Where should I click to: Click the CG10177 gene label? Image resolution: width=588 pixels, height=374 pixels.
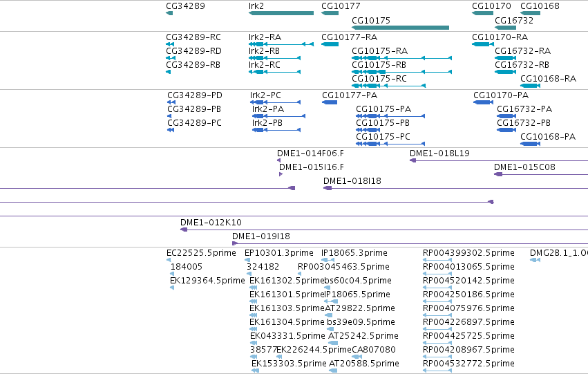(341, 6)
